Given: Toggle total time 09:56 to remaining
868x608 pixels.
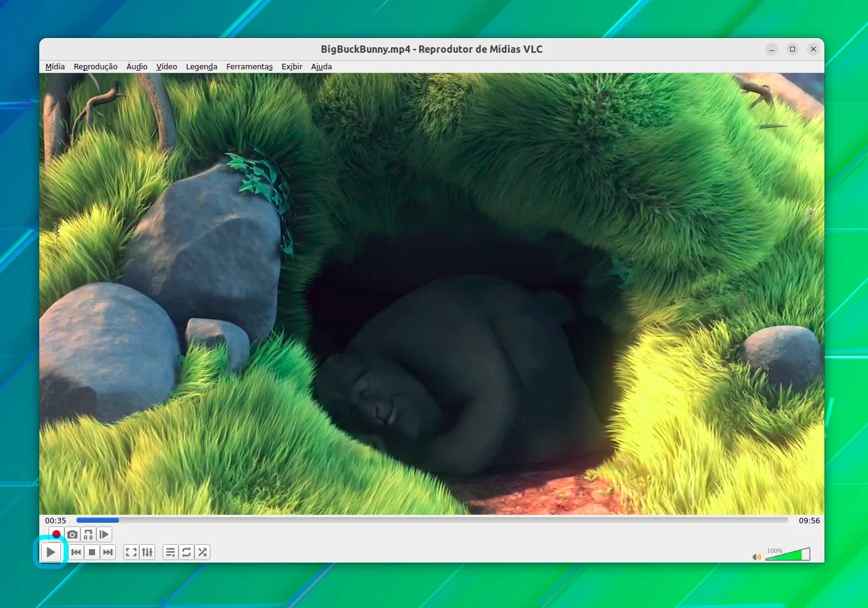Looking at the screenshot, I should (809, 520).
